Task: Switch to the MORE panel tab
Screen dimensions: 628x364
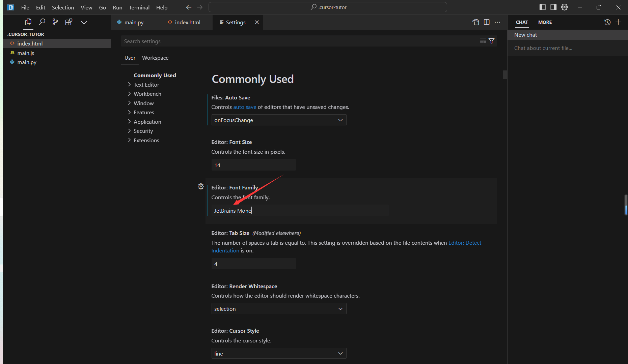Action: (545, 22)
